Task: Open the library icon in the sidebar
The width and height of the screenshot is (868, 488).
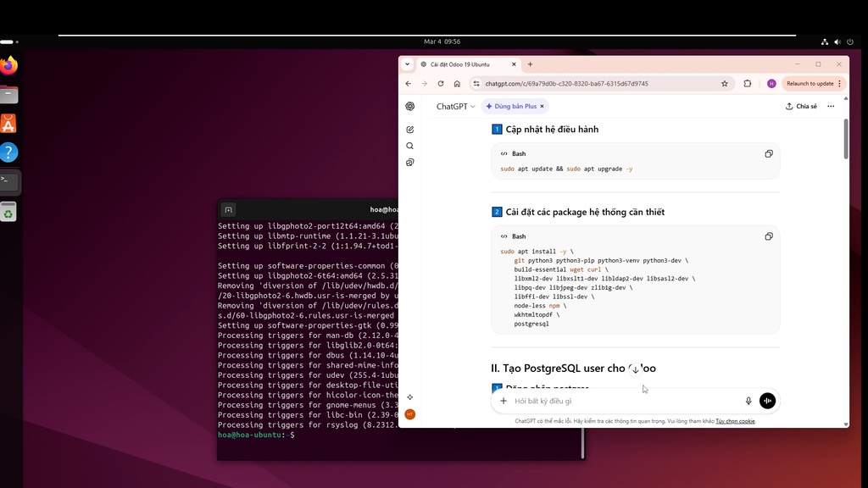Action: click(410, 162)
